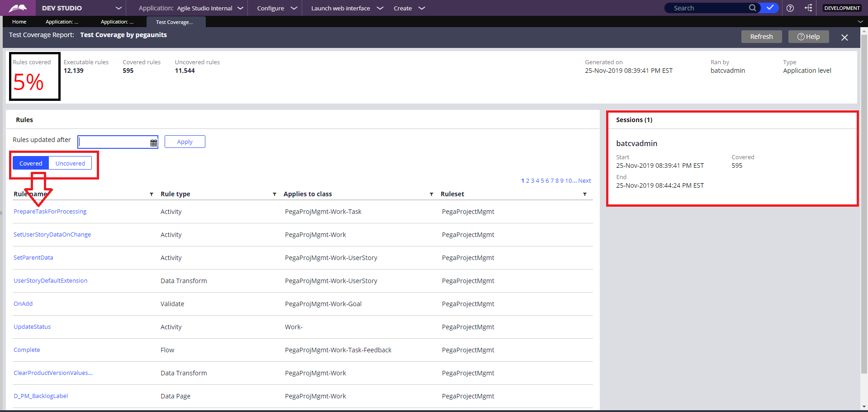Image resolution: width=868 pixels, height=412 pixels.
Task: Click the branch tree icon in header
Action: click(x=808, y=8)
